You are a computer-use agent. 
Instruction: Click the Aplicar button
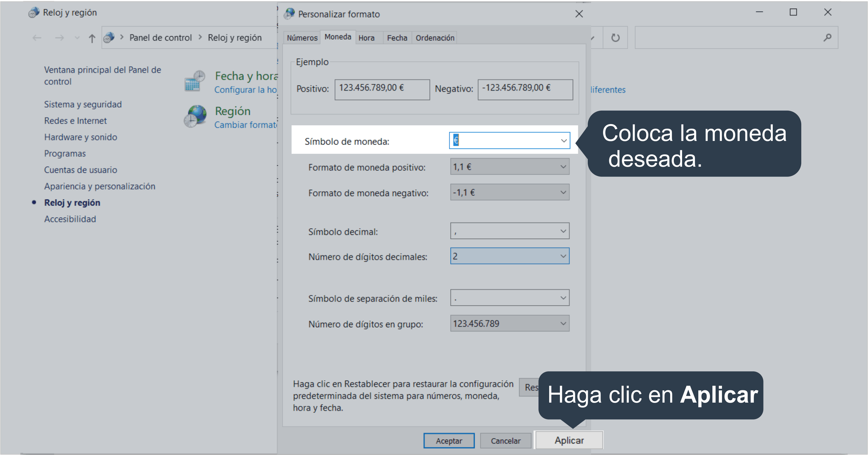pos(569,440)
